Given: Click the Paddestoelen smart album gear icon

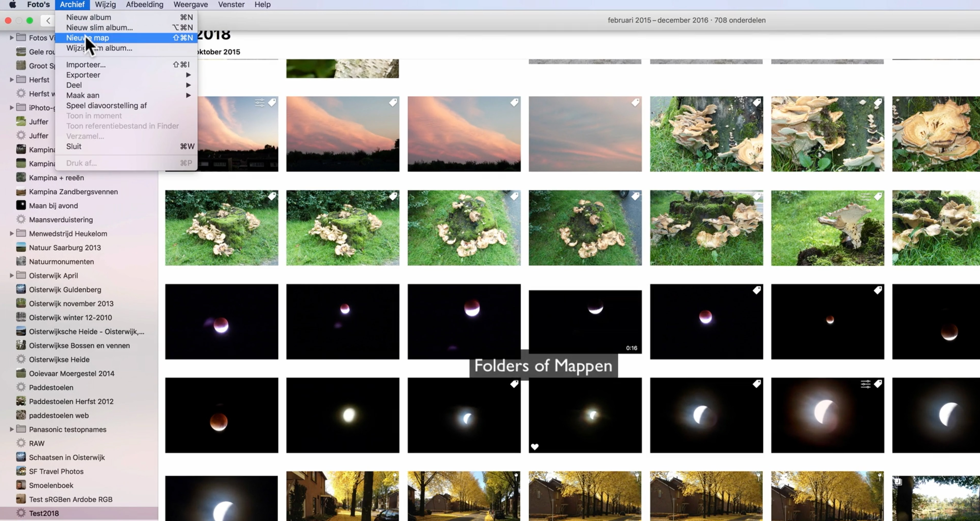Looking at the screenshot, I should [x=21, y=387].
